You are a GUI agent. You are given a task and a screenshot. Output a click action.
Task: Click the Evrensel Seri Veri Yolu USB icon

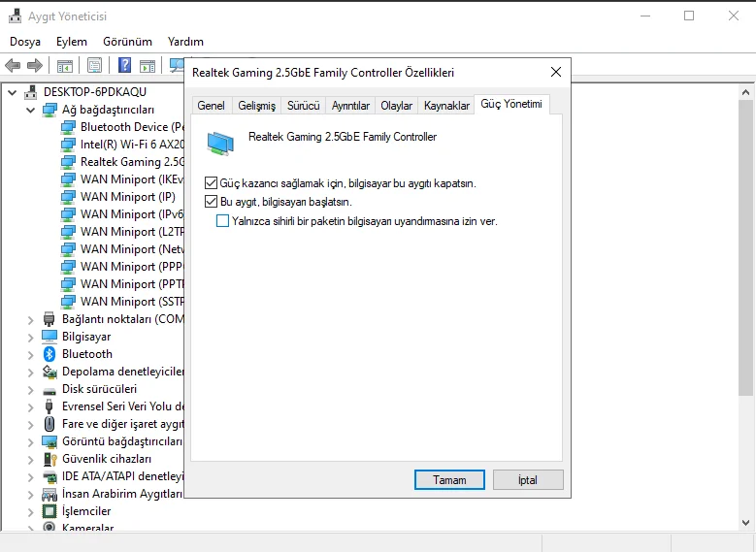coord(49,406)
